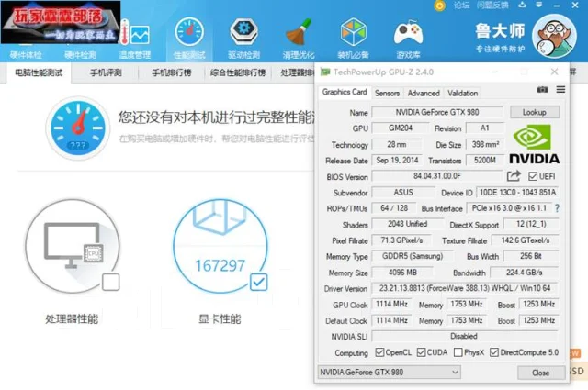Click the 鲁大师 mascot avatar
The image size is (588, 390).
click(554, 37)
